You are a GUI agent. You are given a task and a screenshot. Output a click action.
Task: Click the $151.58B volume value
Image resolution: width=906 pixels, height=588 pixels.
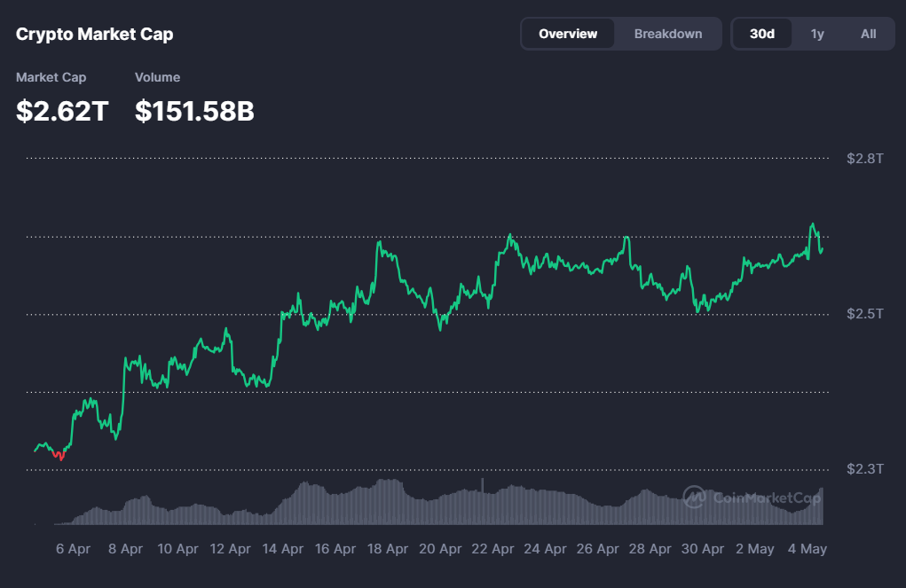click(x=194, y=111)
